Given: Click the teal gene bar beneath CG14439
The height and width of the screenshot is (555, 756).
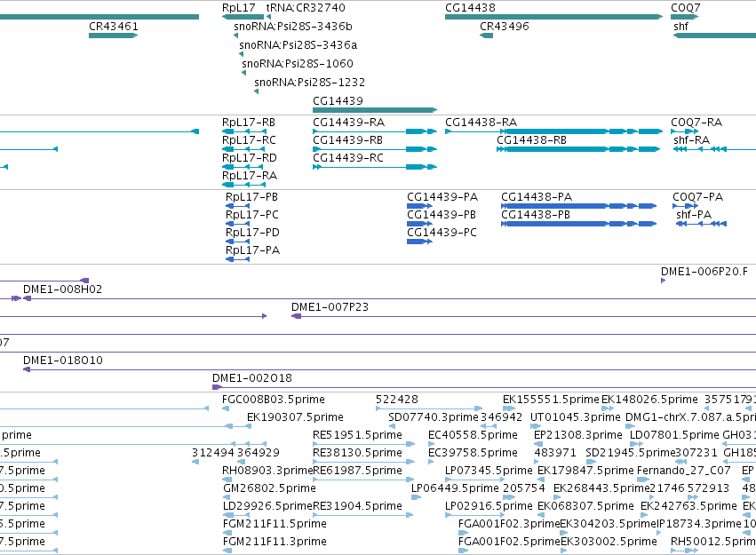Looking at the screenshot, I should coord(375,110).
